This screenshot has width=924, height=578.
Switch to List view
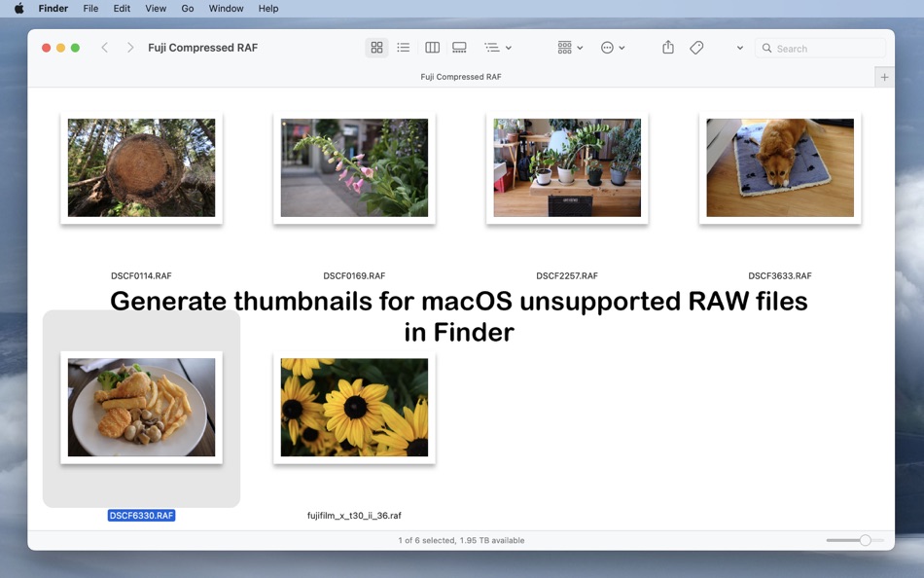pos(403,47)
